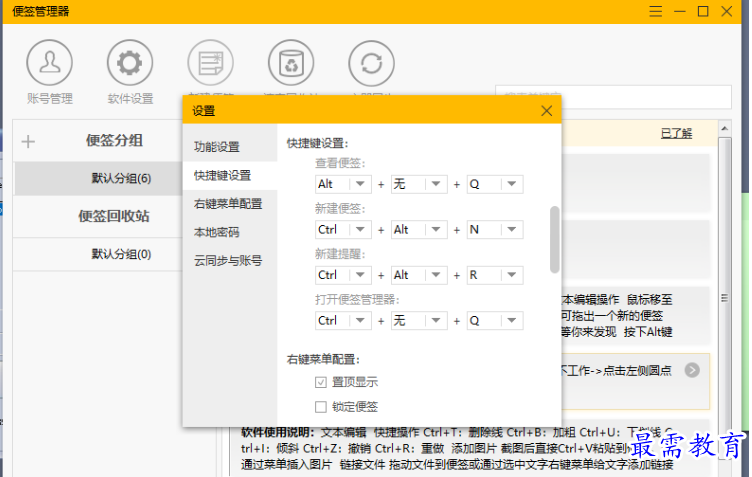The height and width of the screenshot is (477, 752).
Task: Add a new note group with plus icon
Action: pos(28,141)
